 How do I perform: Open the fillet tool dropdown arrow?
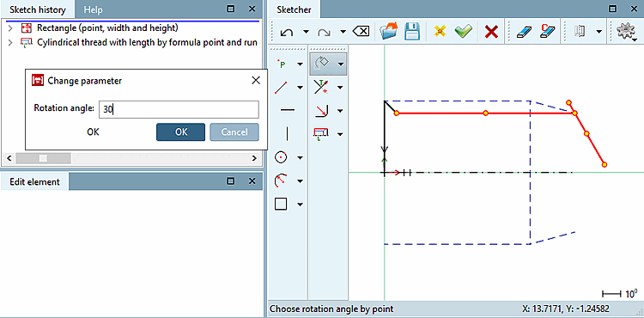[x=340, y=111]
